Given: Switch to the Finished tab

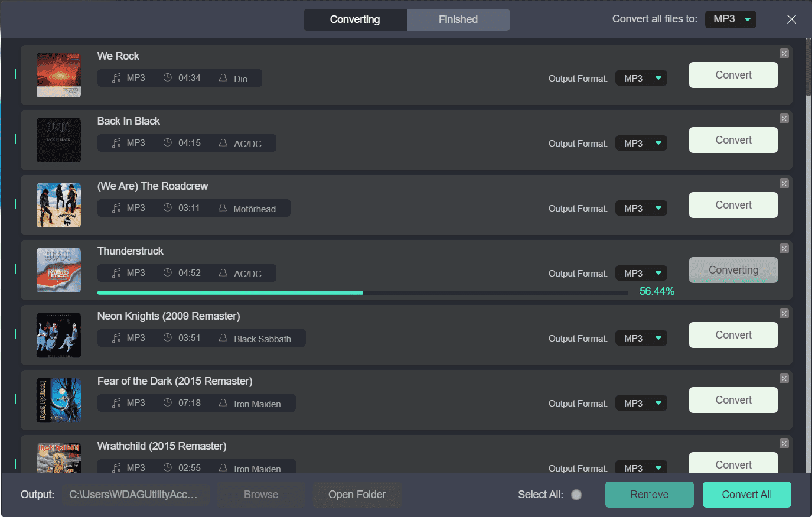Looking at the screenshot, I should (x=458, y=19).
